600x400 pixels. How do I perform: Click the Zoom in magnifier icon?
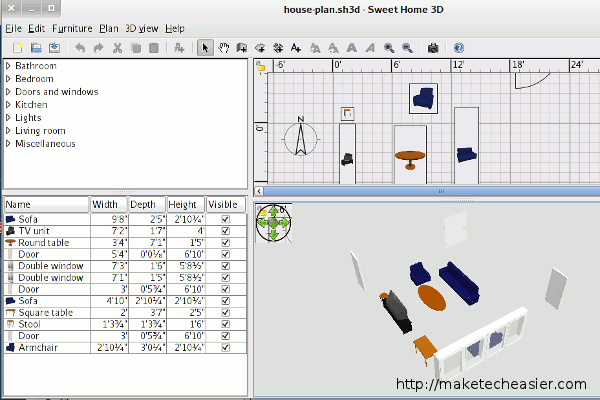click(389, 48)
